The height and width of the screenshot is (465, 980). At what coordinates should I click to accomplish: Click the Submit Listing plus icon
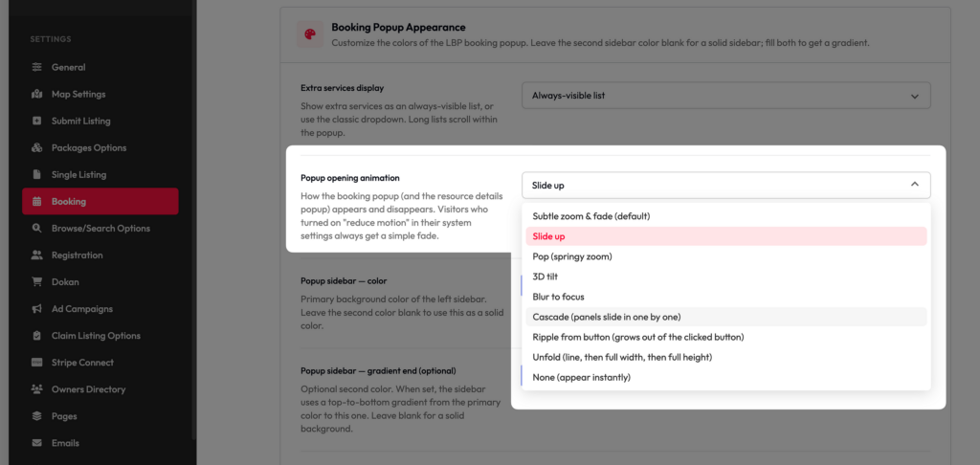[x=37, y=122]
